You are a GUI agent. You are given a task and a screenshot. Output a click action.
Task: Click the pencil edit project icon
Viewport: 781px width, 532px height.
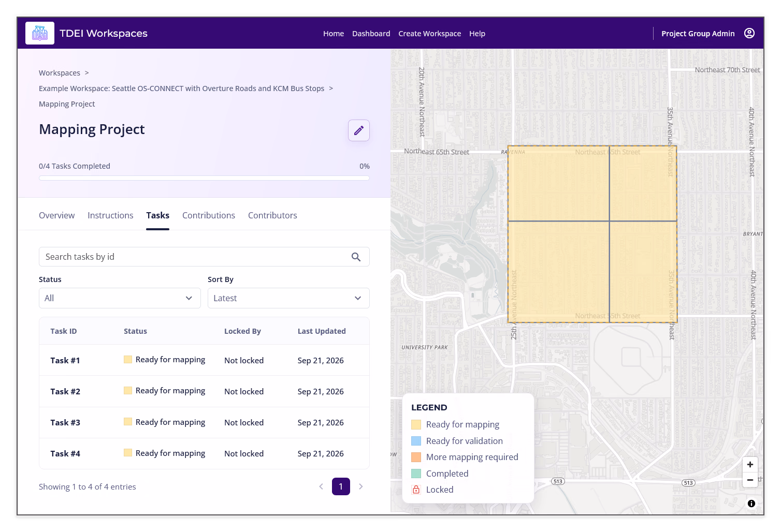[x=359, y=130]
